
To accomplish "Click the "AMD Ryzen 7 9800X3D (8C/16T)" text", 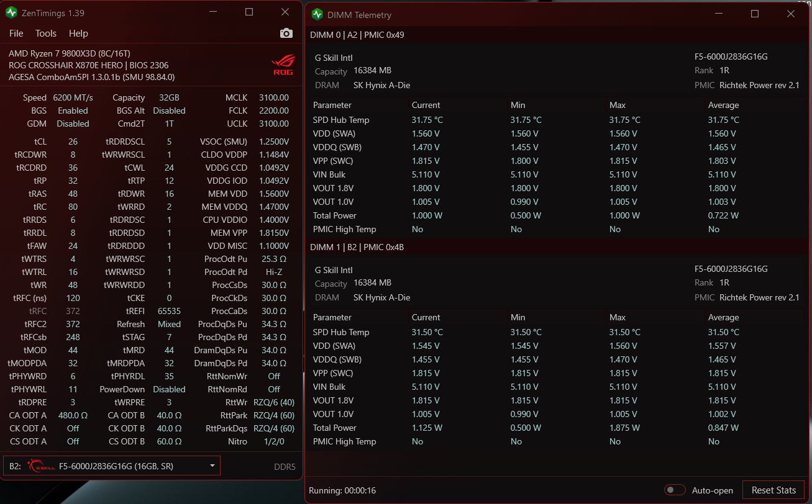I will tap(70, 53).
